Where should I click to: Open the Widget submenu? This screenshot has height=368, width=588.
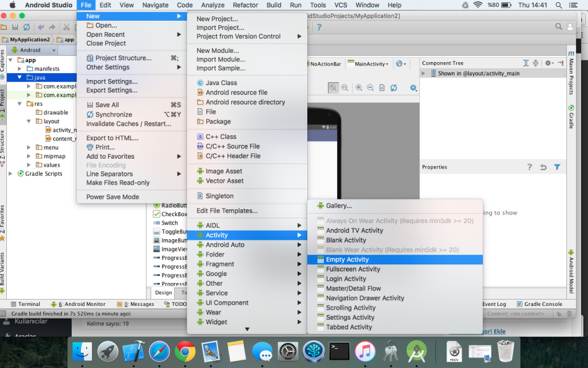tap(247, 322)
